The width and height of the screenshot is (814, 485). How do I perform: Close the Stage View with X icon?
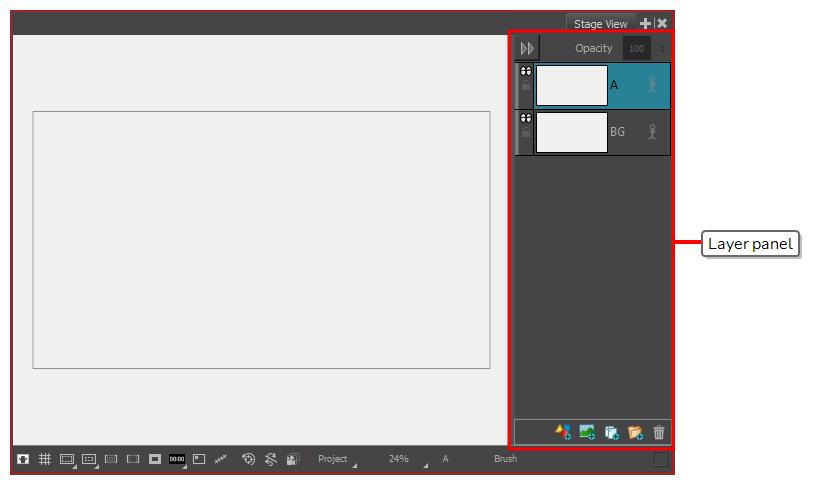click(662, 23)
